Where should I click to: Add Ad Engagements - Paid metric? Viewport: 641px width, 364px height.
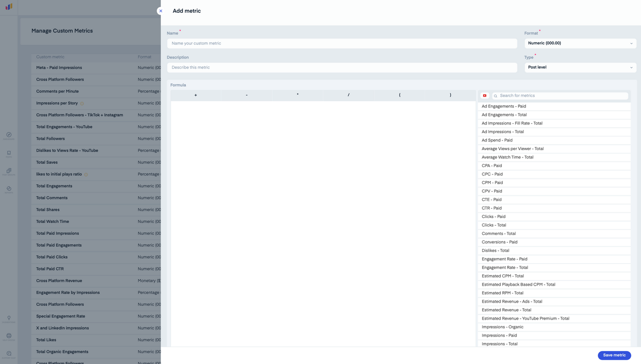pyautogui.click(x=554, y=106)
